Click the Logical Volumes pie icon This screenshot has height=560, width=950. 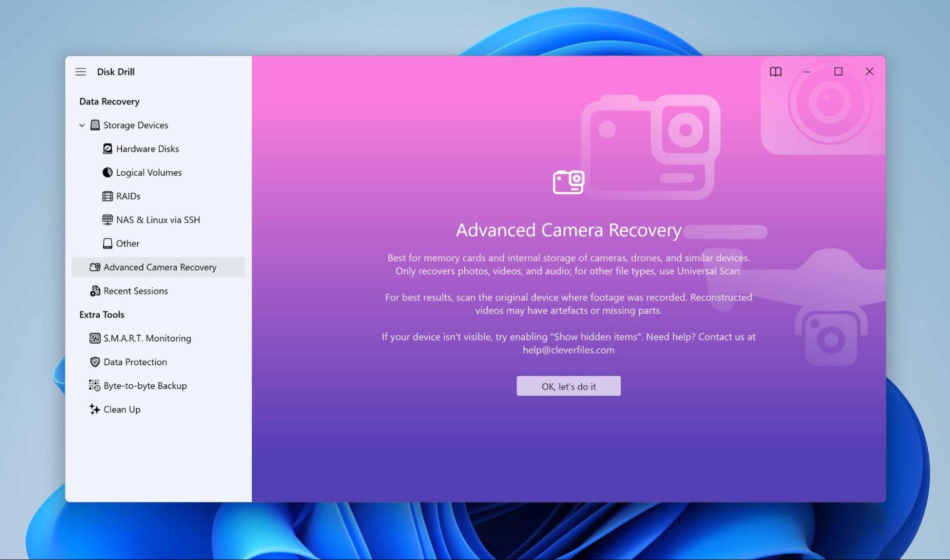coord(107,172)
